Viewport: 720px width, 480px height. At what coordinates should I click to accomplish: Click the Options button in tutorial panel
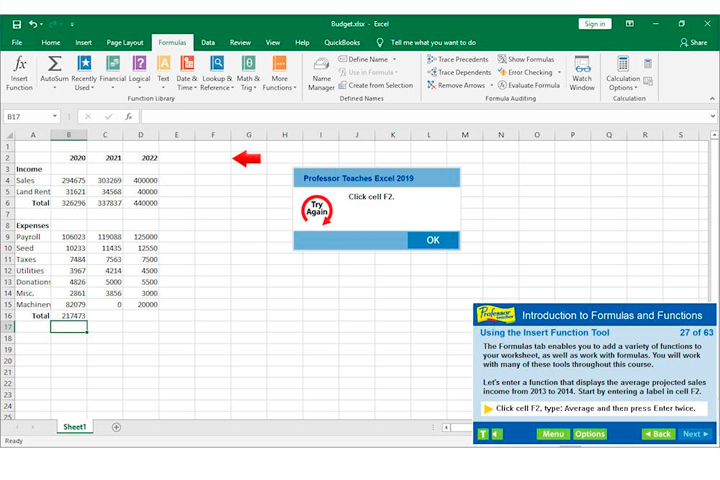click(x=590, y=434)
